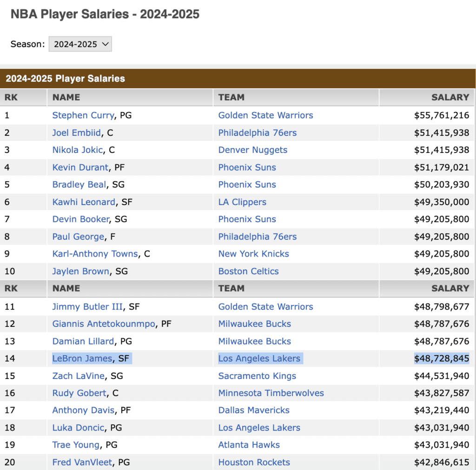476x470 pixels.
Task: Open the Golden State Warriors team page
Action: pyautogui.click(x=265, y=115)
